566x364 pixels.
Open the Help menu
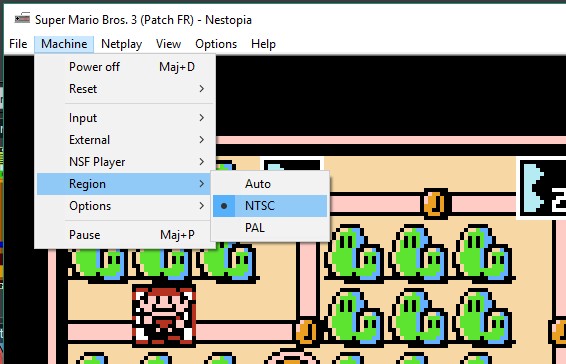pos(264,44)
